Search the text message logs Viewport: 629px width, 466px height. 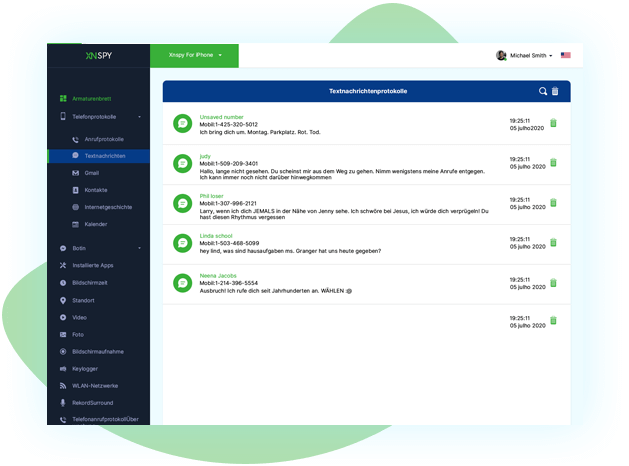coord(543,91)
